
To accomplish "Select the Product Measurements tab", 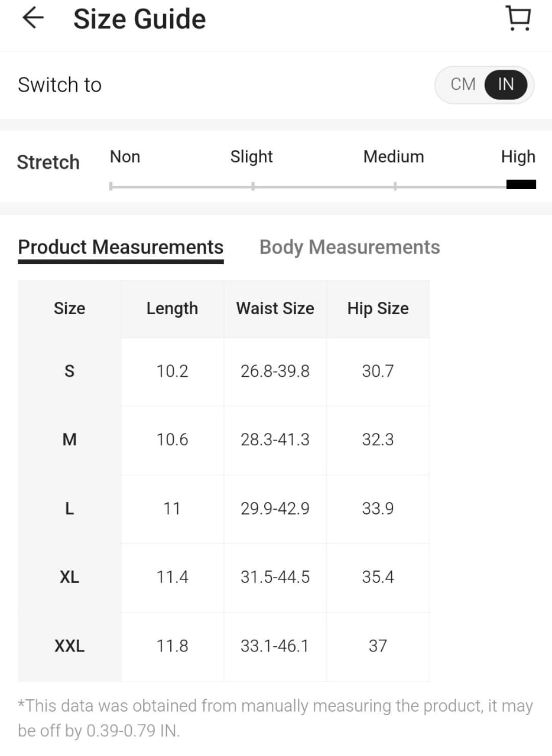I will pyautogui.click(x=121, y=247).
